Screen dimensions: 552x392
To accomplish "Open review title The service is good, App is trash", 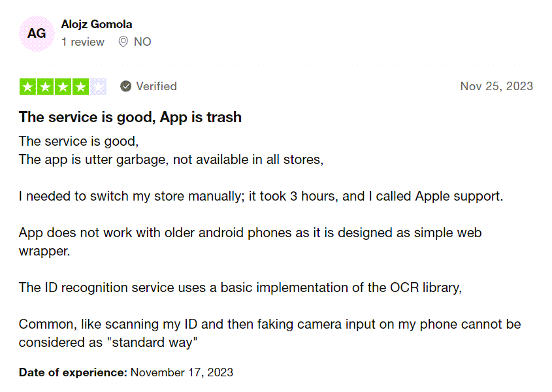I will point(130,118).
